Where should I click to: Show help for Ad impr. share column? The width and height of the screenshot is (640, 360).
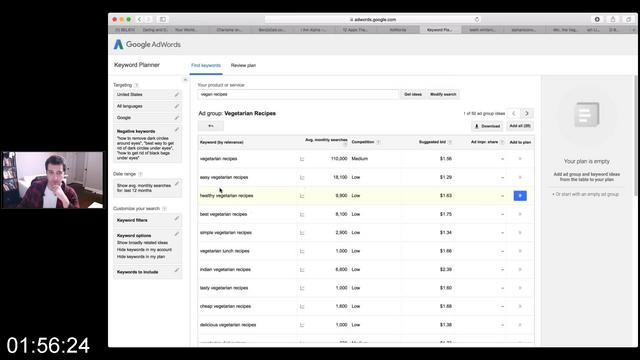coord(502,142)
